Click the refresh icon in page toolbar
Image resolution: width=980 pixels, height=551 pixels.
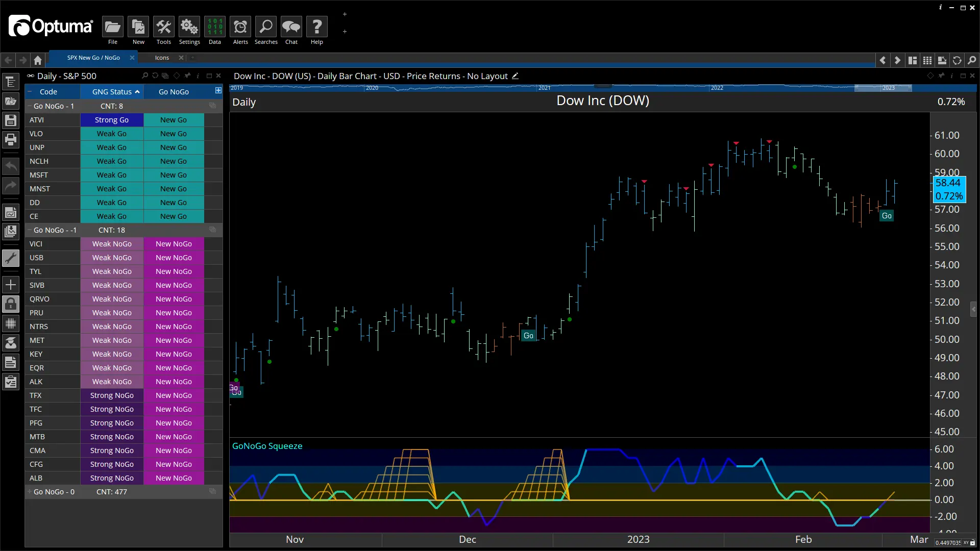click(957, 60)
